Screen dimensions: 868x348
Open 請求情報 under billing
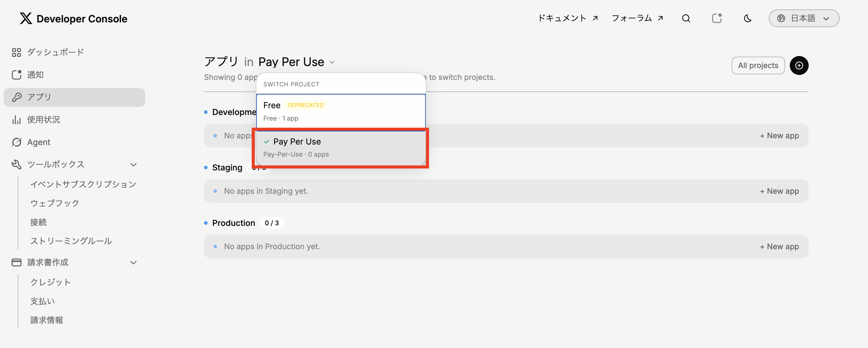pos(47,320)
